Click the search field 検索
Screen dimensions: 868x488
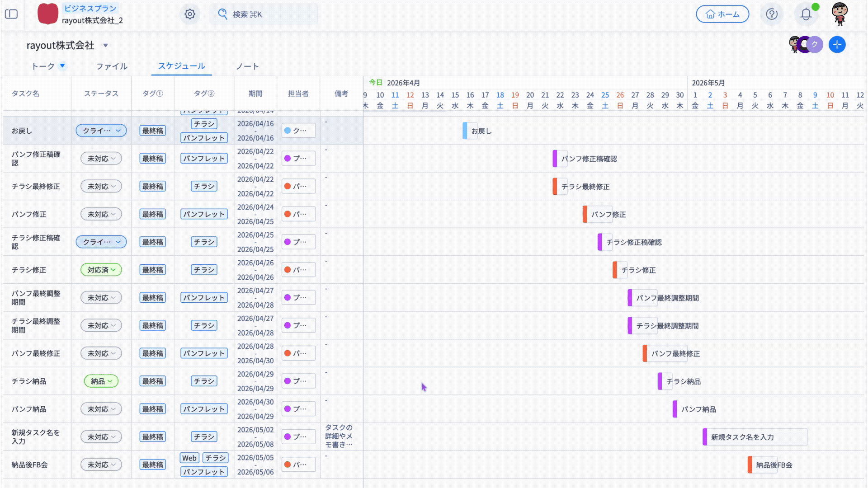tap(264, 14)
